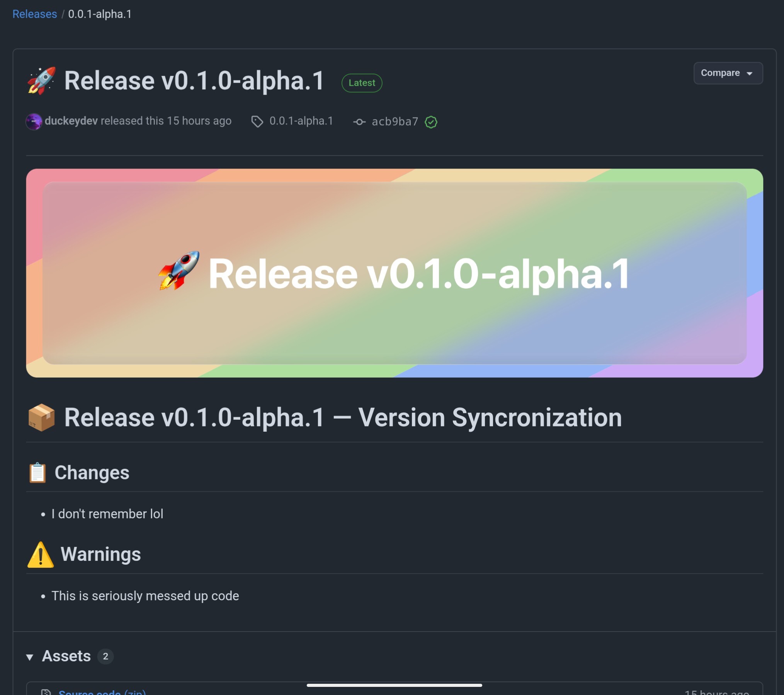Open the Compare dropdown
784x695 pixels.
click(x=720, y=73)
